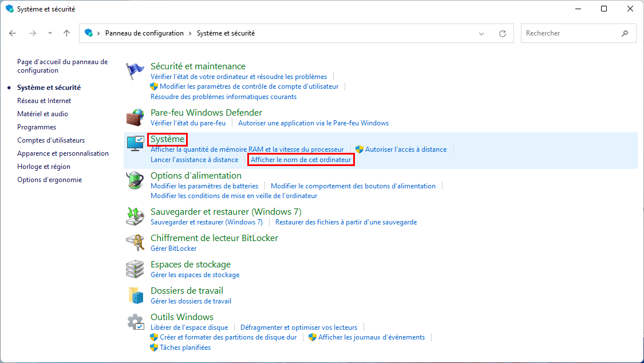Image resolution: width=644 pixels, height=363 pixels.
Task: Open Sauvegarder et restaurer (Windows 7) heading
Action: pos(226,211)
